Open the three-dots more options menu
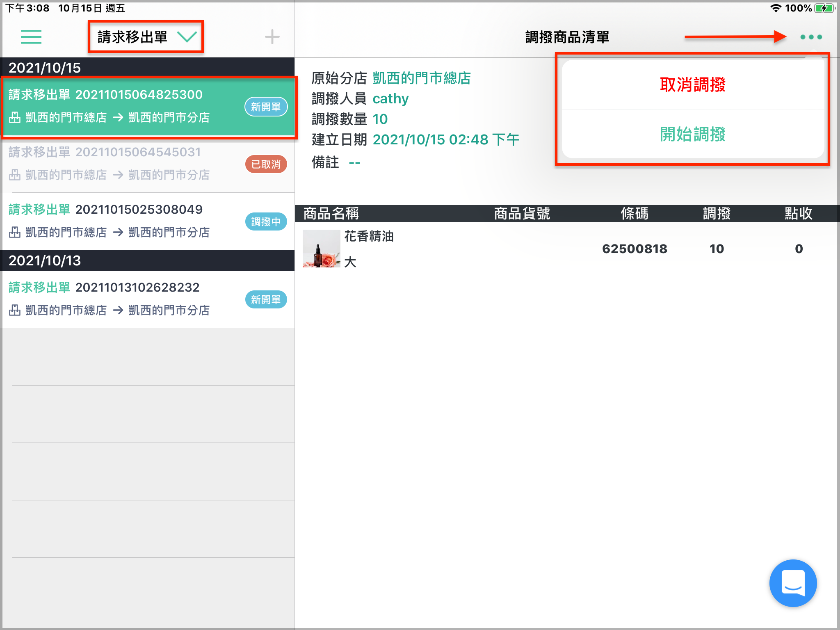Viewport: 840px width, 630px height. click(811, 37)
